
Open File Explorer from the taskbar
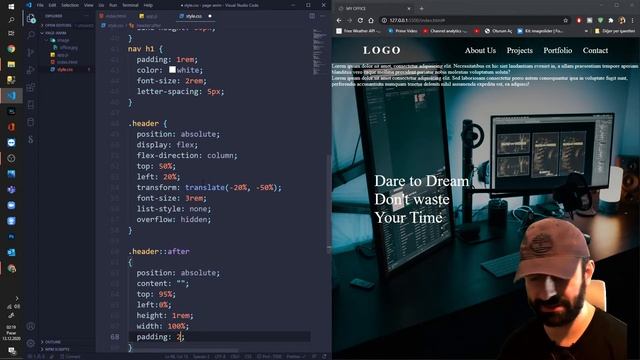(11, 64)
